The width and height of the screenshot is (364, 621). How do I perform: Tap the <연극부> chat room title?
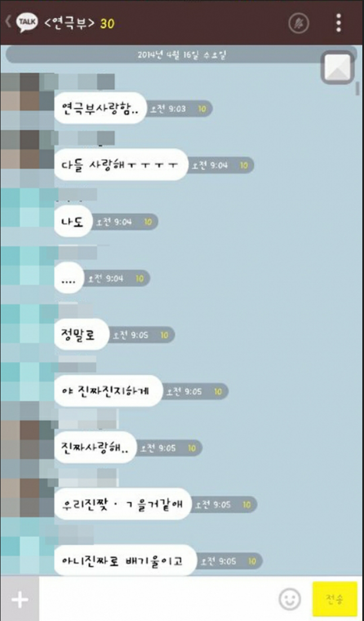click(69, 23)
